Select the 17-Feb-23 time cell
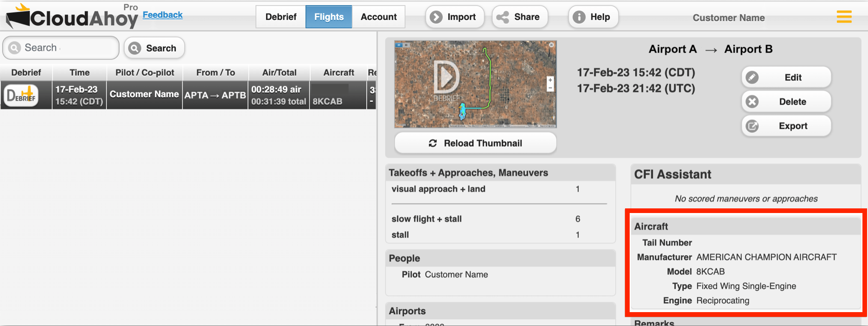Viewport: 868px width, 326px height. (x=79, y=95)
